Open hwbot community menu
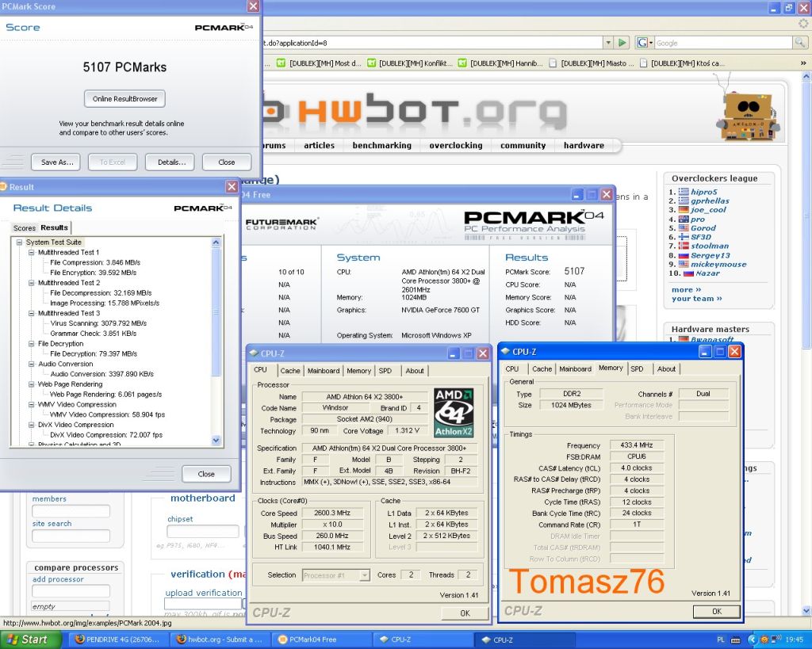The width and height of the screenshot is (812, 649). [x=523, y=146]
